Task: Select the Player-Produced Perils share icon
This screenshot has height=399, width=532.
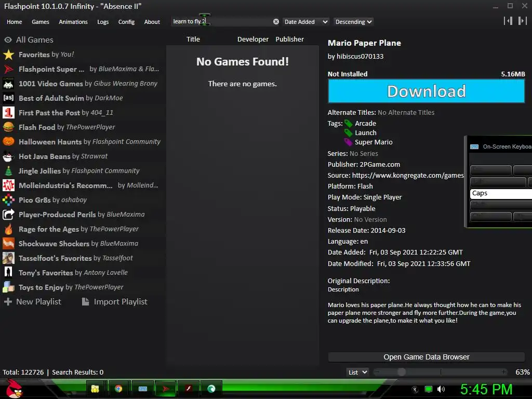Action: [8, 215]
